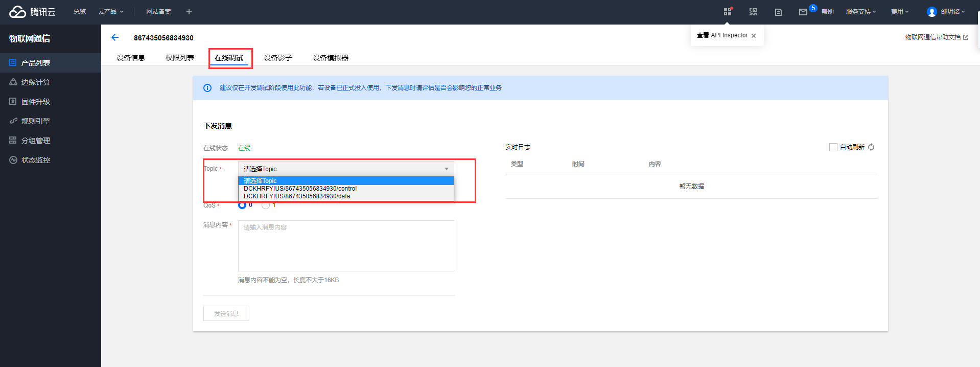Click the 暂无数据 placeholder text
The height and width of the screenshot is (367, 980).
point(692,187)
